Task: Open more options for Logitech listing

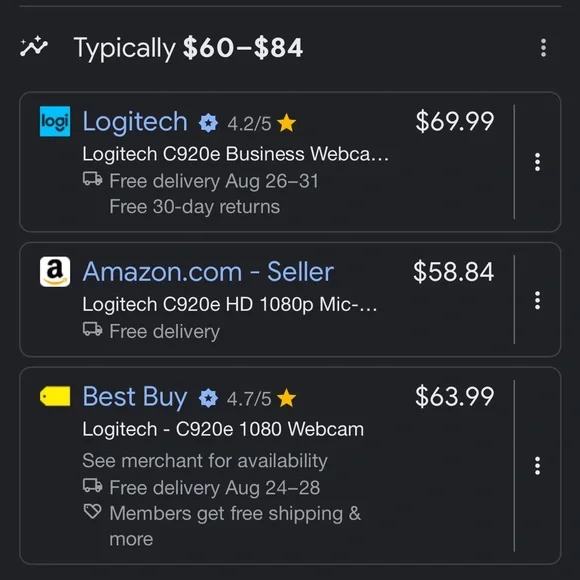Action: (x=537, y=162)
